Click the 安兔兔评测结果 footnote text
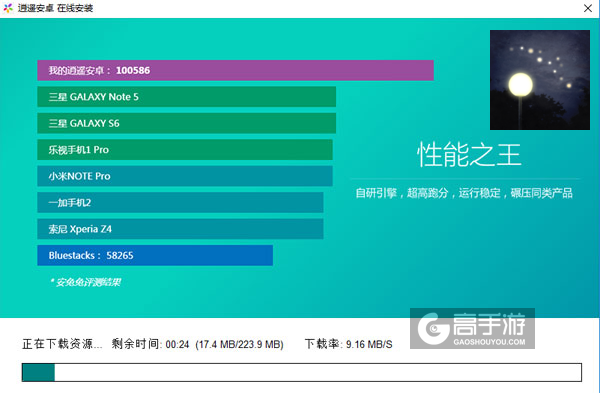 pyautogui.click(x=85, y=282)
